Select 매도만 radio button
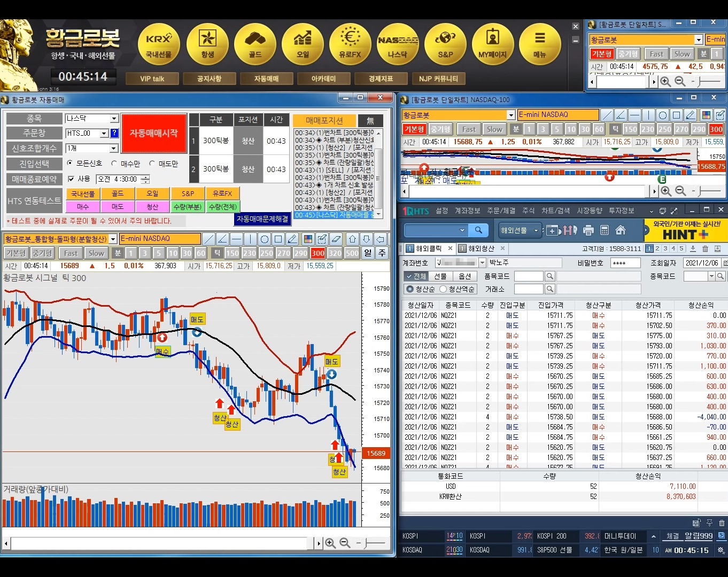The width and height of the screenshot is (728, 577). click(152, 163)
